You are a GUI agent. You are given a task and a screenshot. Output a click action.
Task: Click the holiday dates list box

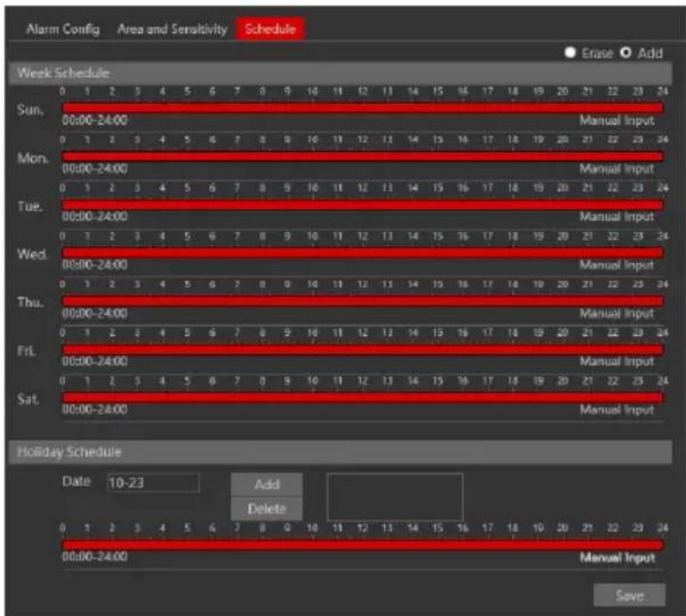pyautogui.click(x=394, y=497)
